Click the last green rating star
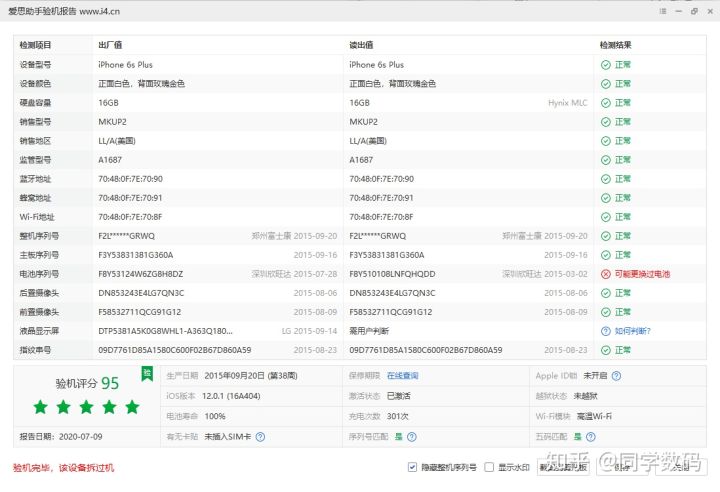The image size is (720, 492). click(132, 407)
